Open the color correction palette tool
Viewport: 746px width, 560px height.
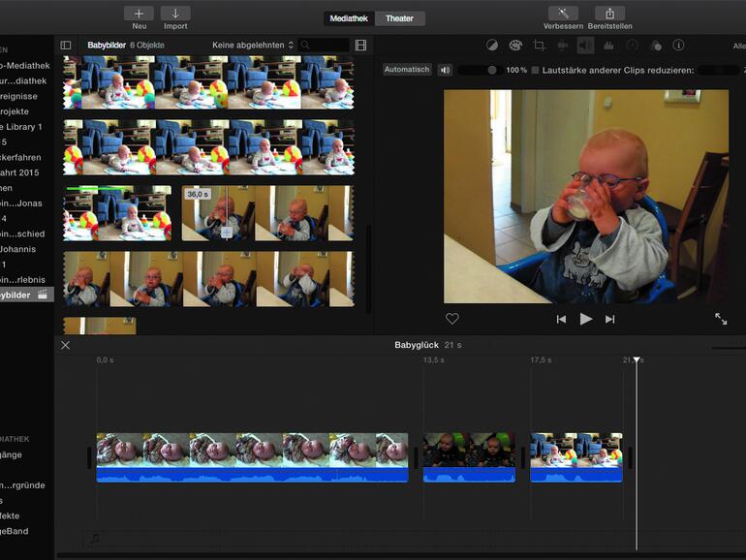515,46
